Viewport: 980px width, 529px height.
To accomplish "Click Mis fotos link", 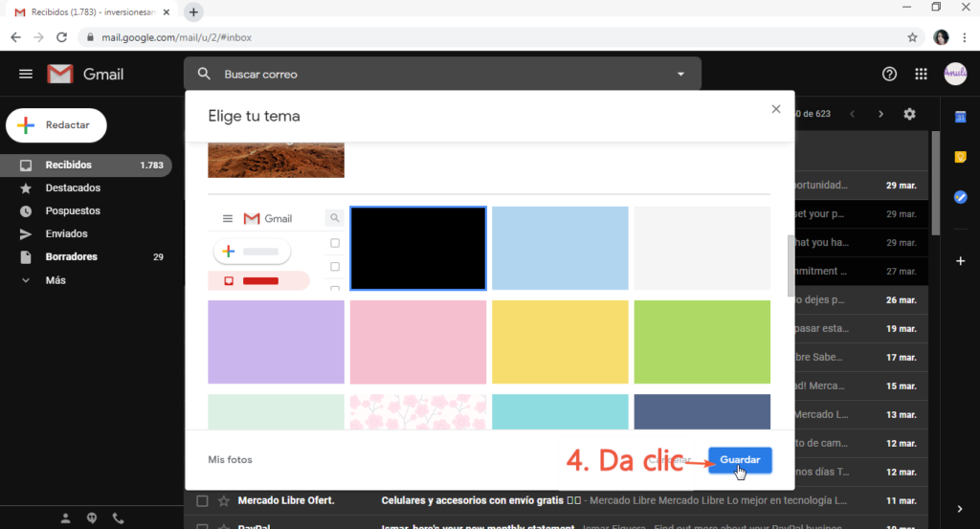I will (x=230, y=460).
